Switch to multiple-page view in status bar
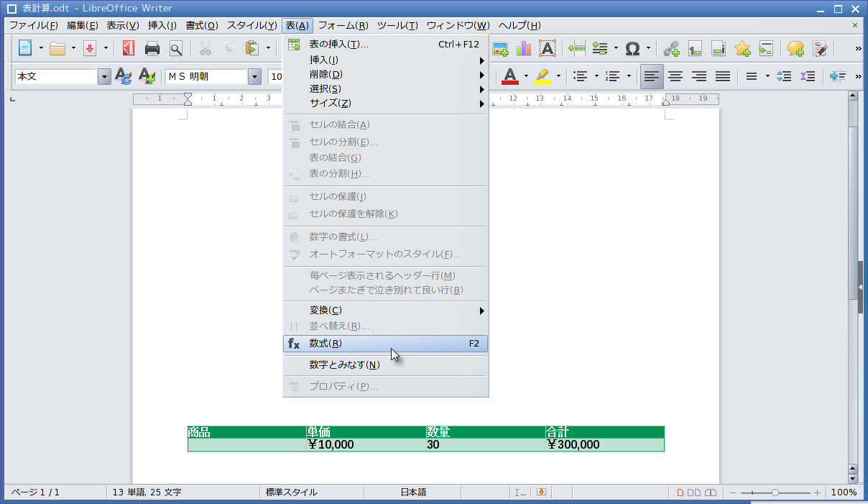Screen dimensions: 868x504 pyautogui.click(x=695, y=492)
